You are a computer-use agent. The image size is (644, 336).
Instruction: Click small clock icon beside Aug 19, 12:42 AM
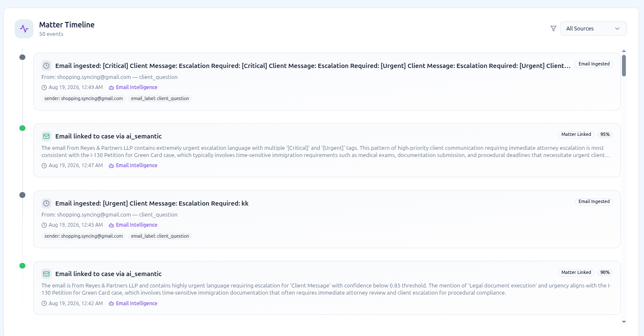(x=44, y=303)
